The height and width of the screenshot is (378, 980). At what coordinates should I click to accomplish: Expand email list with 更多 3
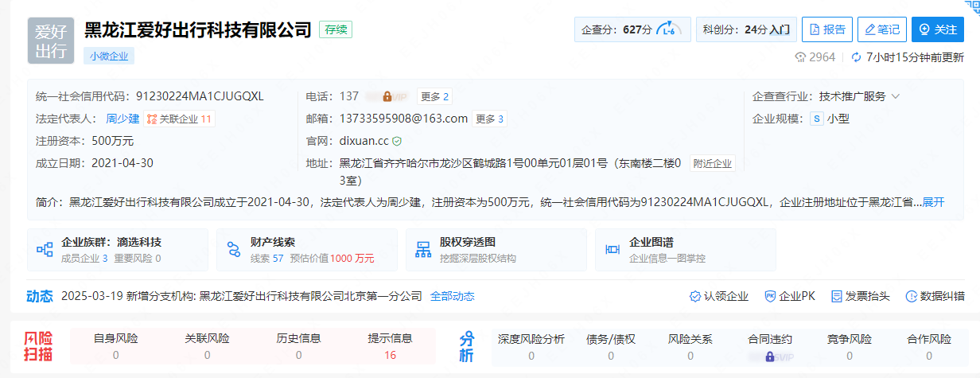(x=489, y=119)
